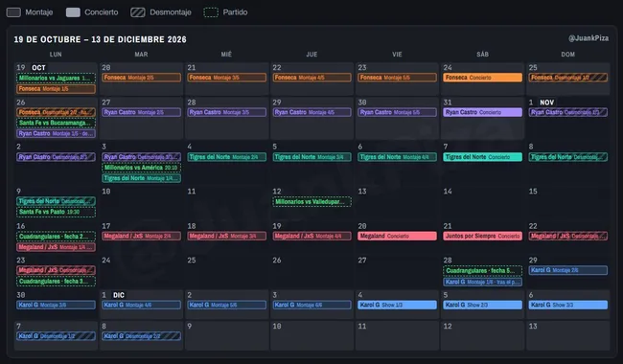
Task: Select the MIÉ column header
Action: pyautogui.click(x=226, y=55)
